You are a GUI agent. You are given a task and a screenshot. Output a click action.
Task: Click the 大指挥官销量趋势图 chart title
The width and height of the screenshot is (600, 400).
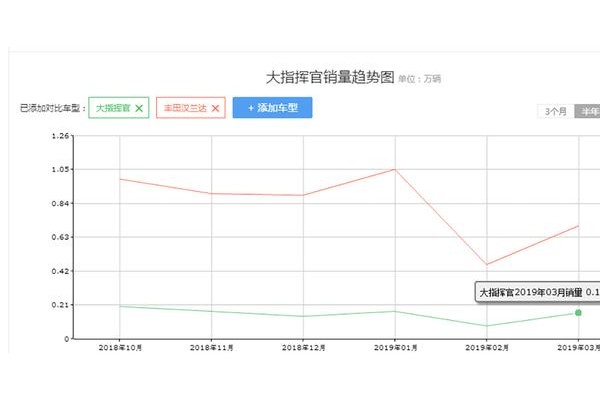click(x=329, y=77)
